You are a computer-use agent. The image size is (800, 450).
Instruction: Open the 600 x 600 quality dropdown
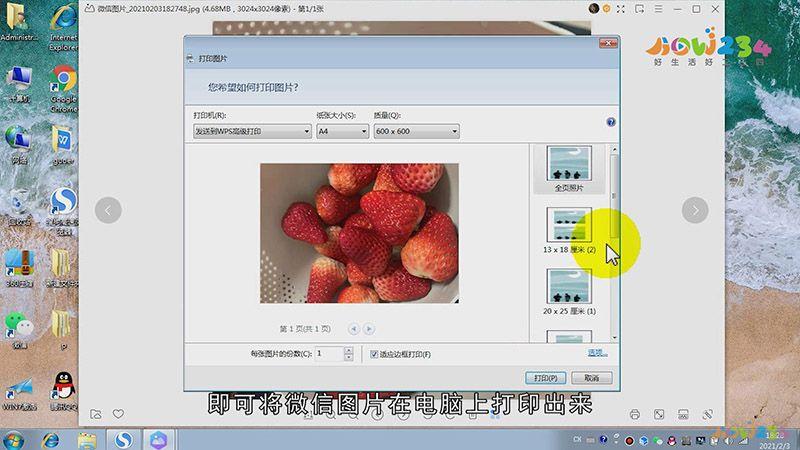tap(416, 131)
